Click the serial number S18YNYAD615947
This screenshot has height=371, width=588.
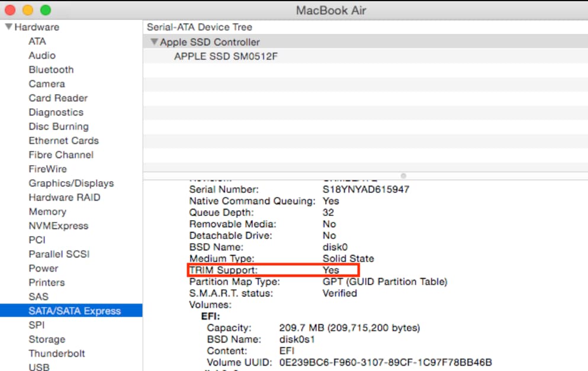[x=366, y=189]
